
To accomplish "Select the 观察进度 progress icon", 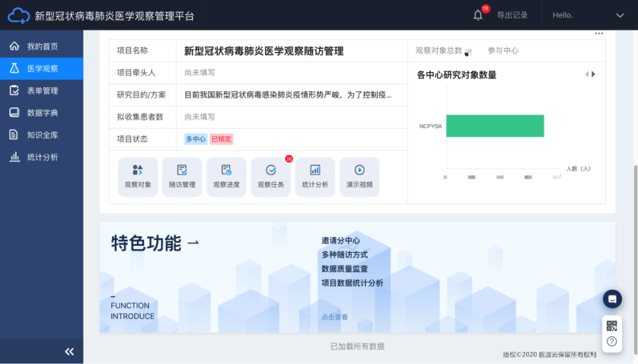I will coord(226,176).
